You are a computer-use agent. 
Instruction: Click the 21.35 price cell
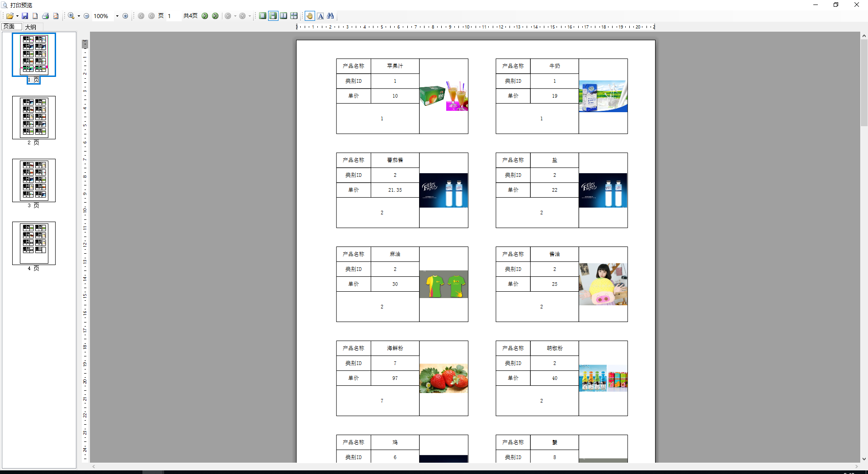[395, 190]
